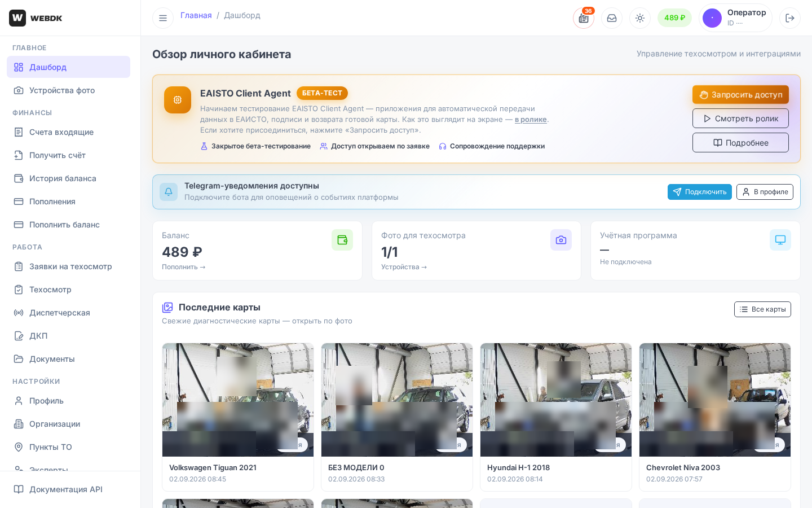Follow Пополнить → link under Баланс
Viewport: 812px width, 508px height.
click(x=184, y=267)
